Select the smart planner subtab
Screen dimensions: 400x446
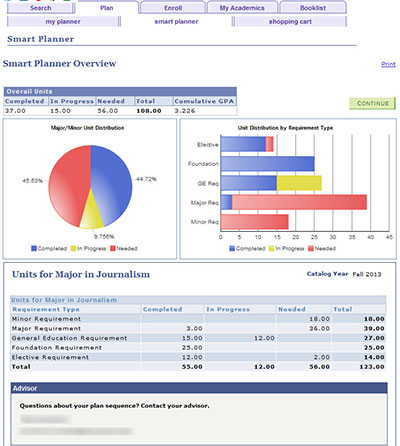pos(176,21)
